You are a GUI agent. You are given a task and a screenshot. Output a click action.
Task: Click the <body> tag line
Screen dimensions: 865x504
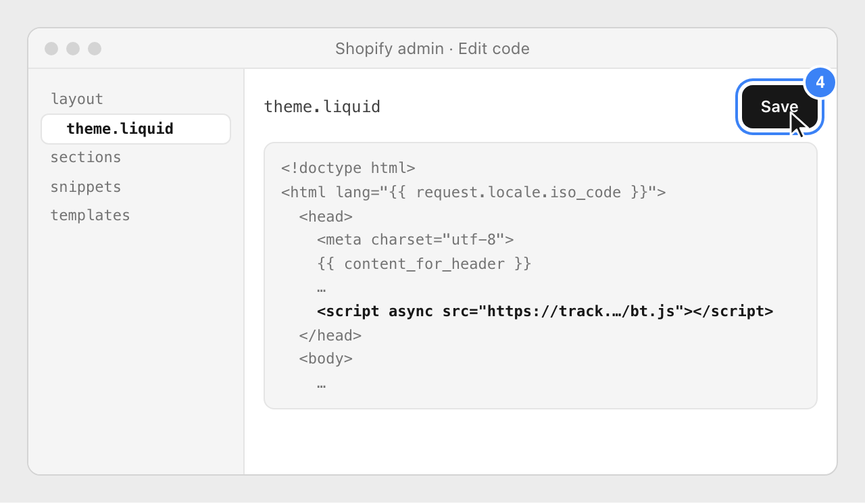pos(326,359)
